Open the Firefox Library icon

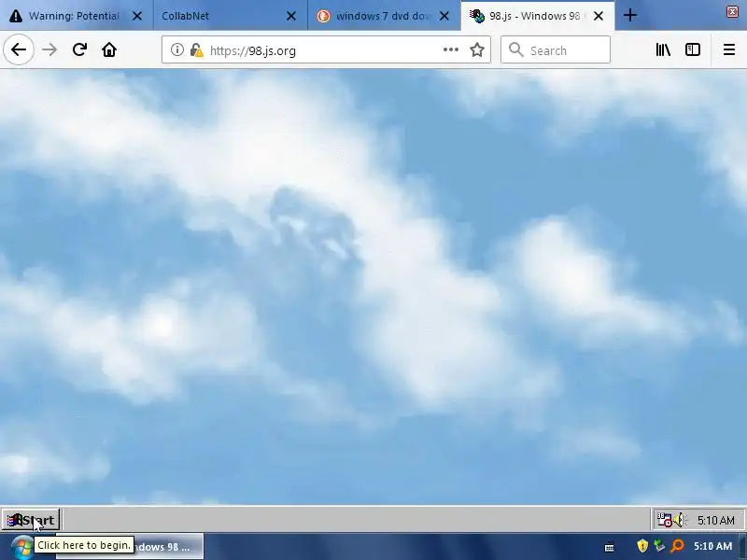(x=663, y=49)
